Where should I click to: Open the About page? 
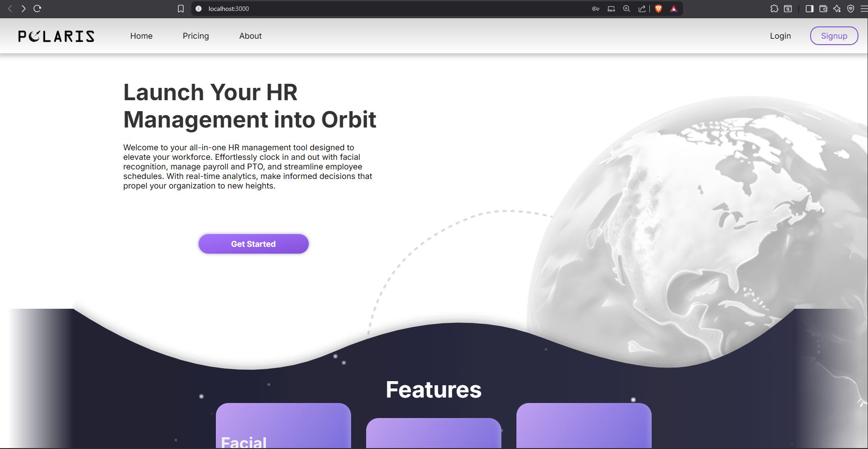[x=250, y=36]
